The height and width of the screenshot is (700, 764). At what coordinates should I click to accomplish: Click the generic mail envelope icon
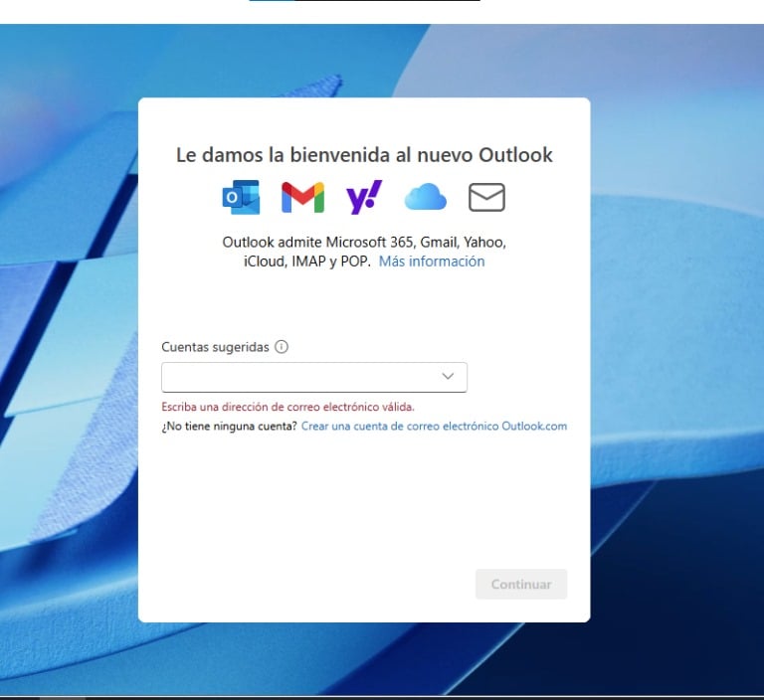(486, 197)
